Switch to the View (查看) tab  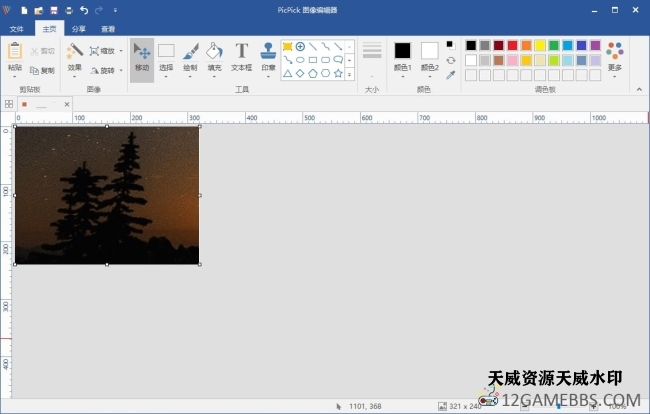pyautogui.click(x=108, y=29)
